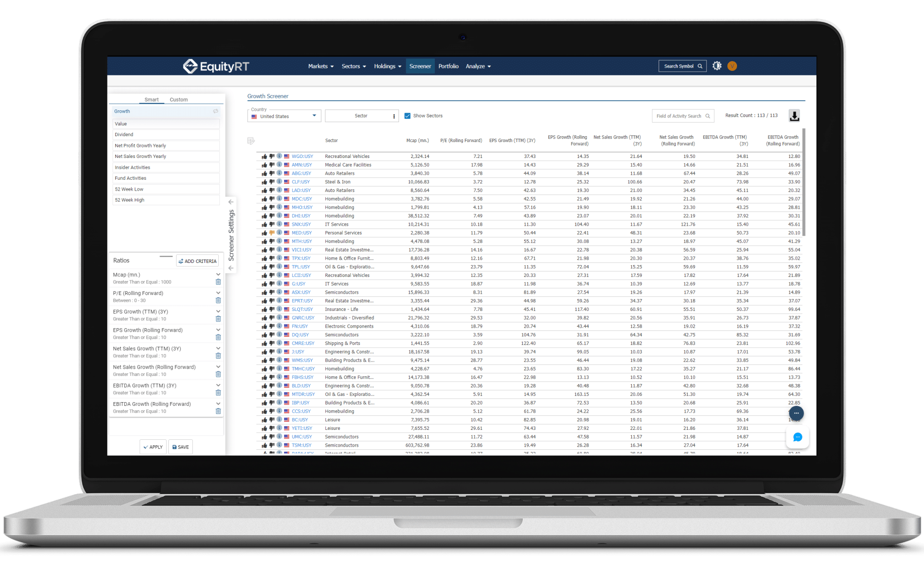This screenshot has height=581, width=924.
Task: Delete the EBITDA Growth (TTM) (3Y) criterion
Action: (218, 393)
